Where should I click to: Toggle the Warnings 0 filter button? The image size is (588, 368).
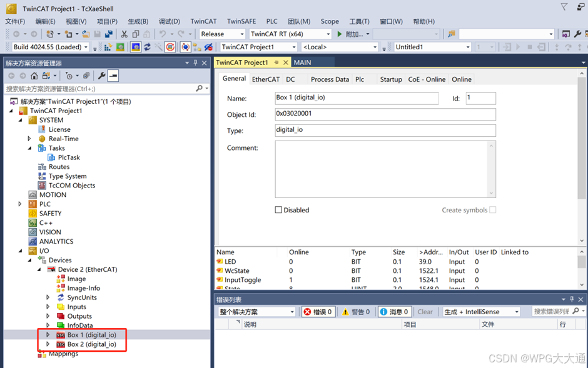(x=357, y=312)
